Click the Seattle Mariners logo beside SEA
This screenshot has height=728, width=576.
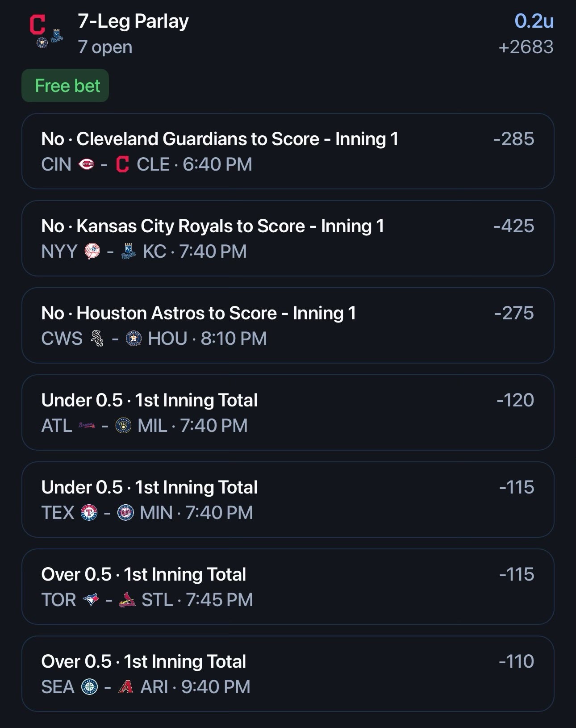point(89,687)
